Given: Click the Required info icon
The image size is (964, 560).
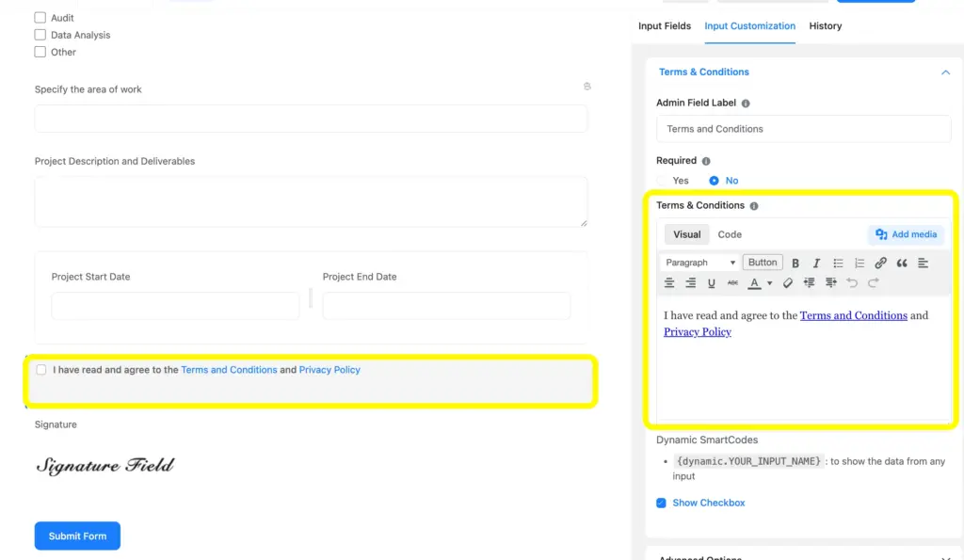Looking at the screenshot, I should point(706,161).
